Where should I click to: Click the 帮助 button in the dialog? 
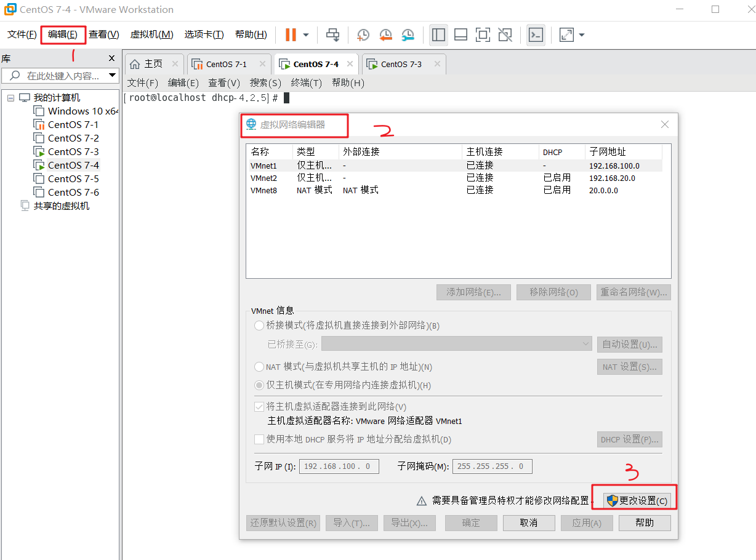[645, 523]
